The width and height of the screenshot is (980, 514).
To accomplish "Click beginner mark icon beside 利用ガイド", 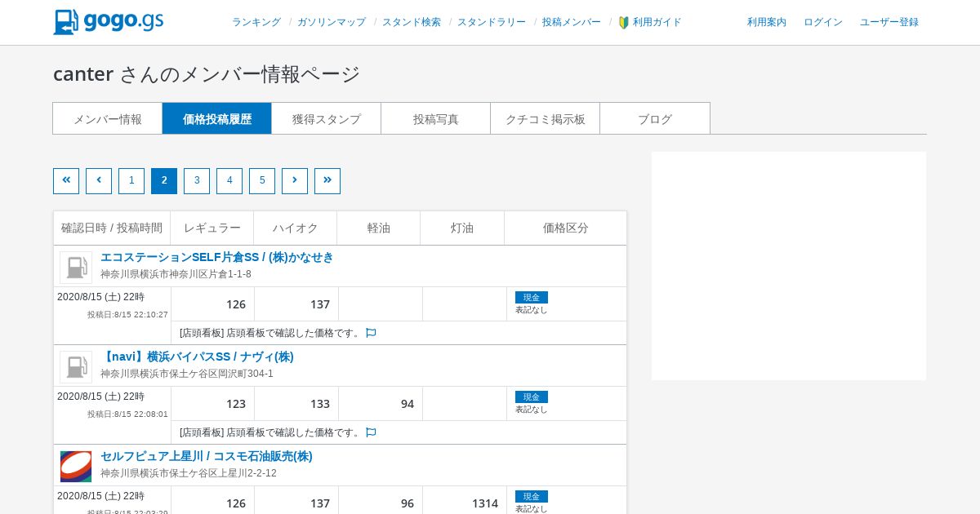I will click(x=624, y=23).
